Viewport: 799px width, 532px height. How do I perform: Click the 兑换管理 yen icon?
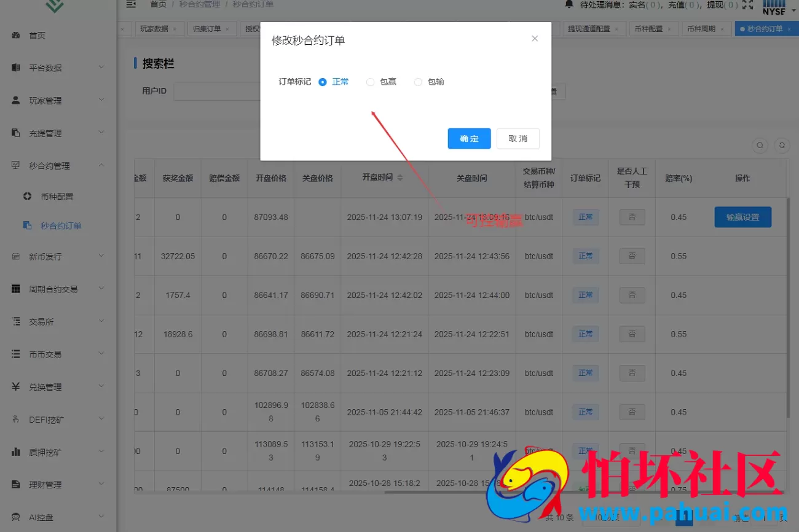[16, 387]
